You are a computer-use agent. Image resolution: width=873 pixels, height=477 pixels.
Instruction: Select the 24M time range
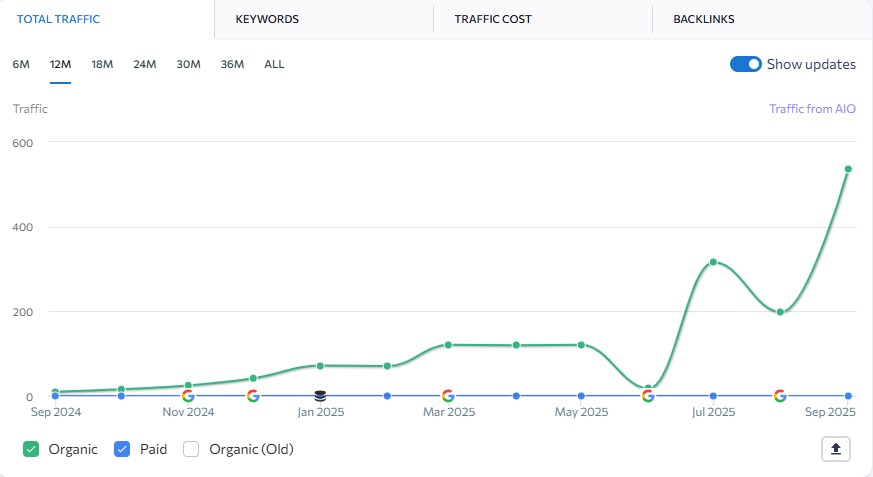(145, 64)
